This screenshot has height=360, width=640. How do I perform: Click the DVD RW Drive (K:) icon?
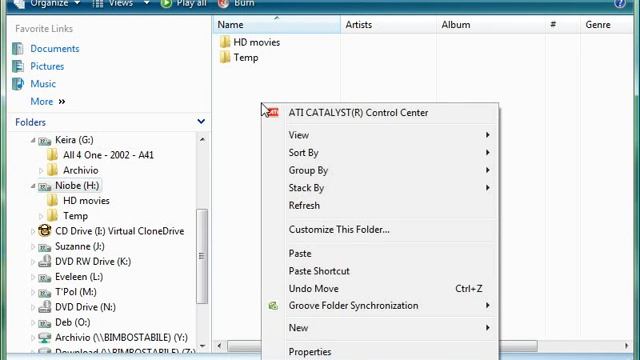click(44, 261)
